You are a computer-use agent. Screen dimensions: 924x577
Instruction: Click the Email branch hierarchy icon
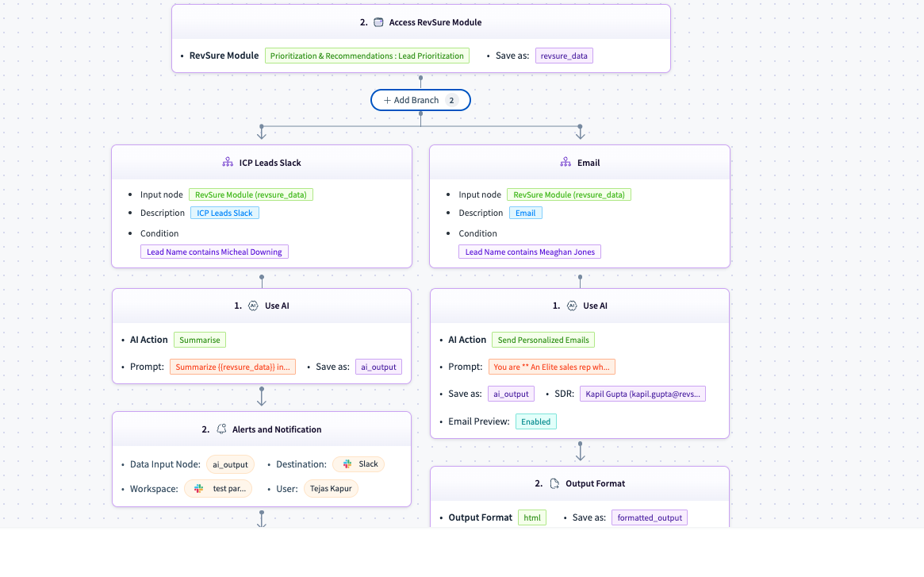(x=566, y=162)
